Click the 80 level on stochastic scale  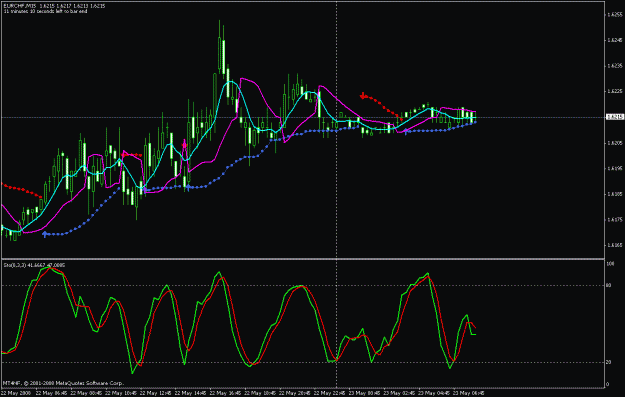(609, 285)
